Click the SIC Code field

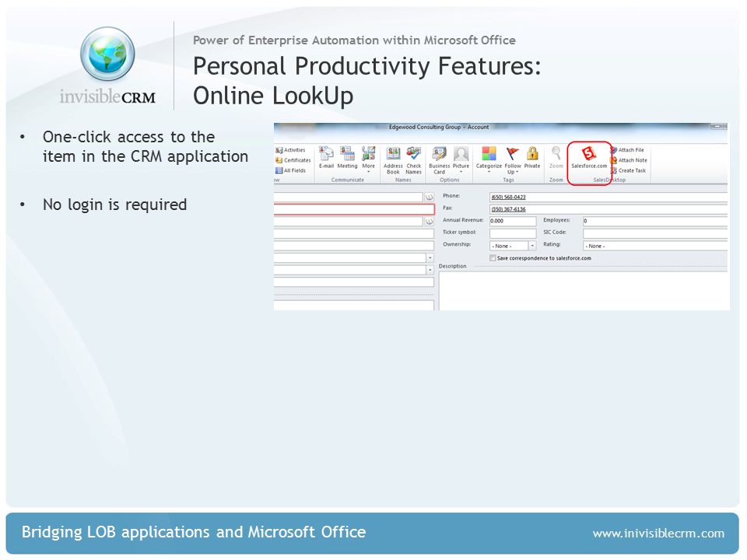[655, 233]
